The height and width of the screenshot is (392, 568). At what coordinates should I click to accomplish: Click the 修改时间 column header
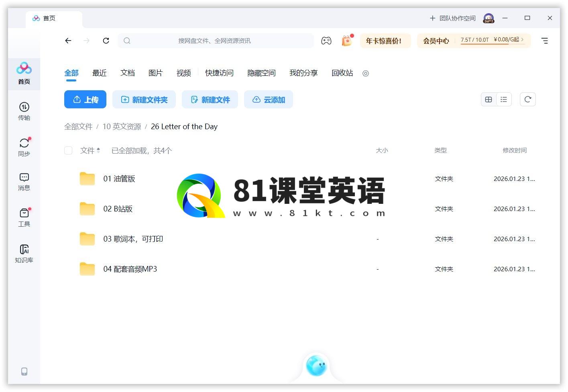(x=515, y=150)
